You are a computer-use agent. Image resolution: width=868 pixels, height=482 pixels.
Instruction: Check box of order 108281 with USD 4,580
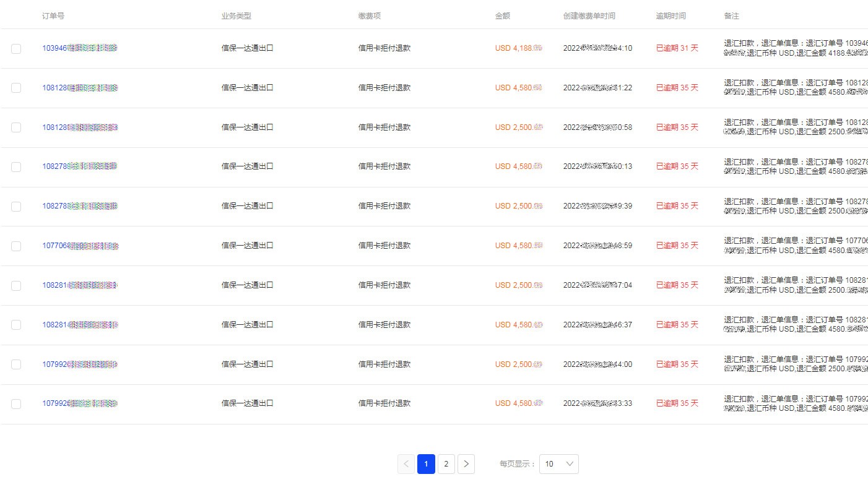[x=16, y=325]
